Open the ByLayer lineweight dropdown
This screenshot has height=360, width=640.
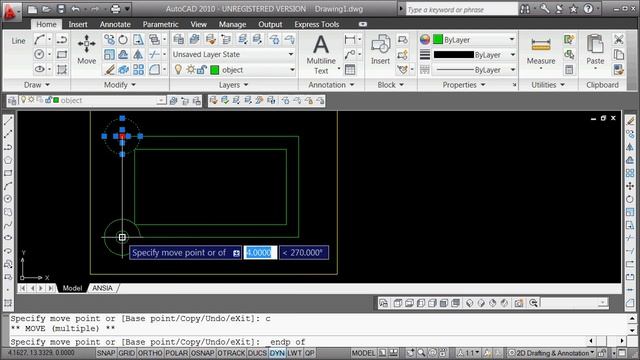click(x=513, y=55)
